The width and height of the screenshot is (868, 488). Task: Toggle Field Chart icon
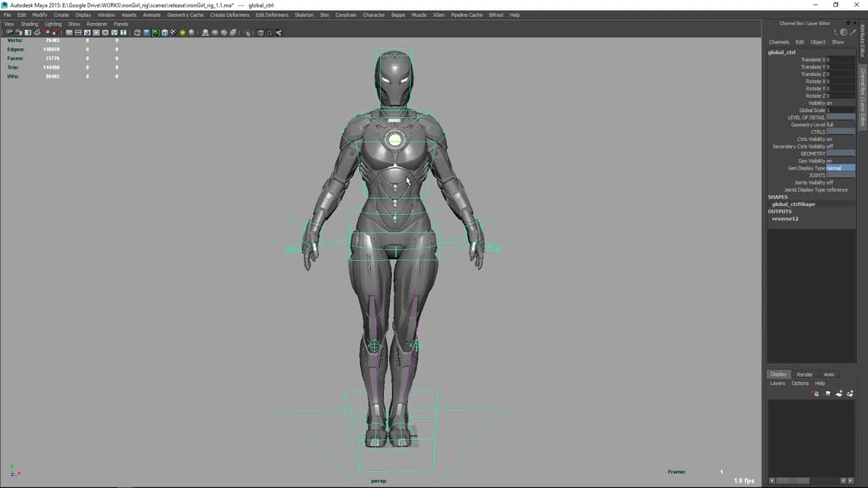(x=105, y=33)
